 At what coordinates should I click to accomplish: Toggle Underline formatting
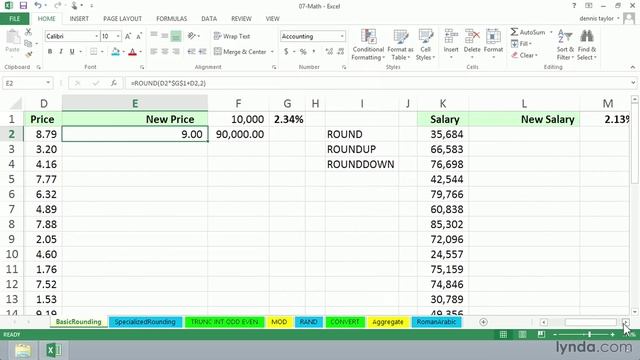click(x=72, y=52)
